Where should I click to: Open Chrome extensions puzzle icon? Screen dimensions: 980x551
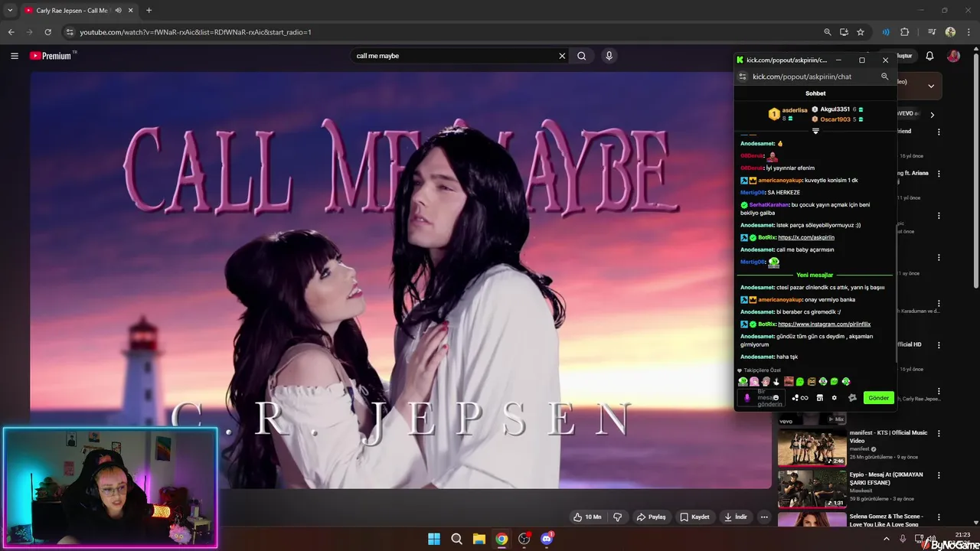pyautogui.click(x=904, y=32)
